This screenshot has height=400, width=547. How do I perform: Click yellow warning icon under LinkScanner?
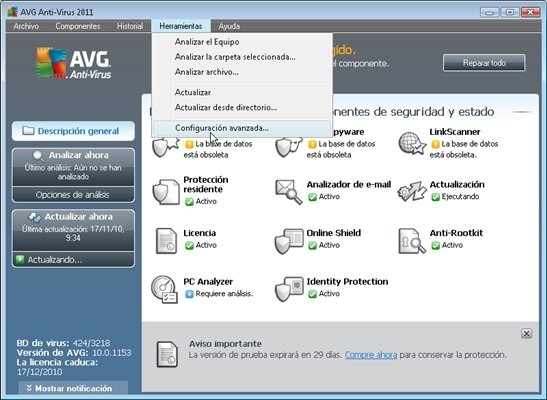coord(435,144)
